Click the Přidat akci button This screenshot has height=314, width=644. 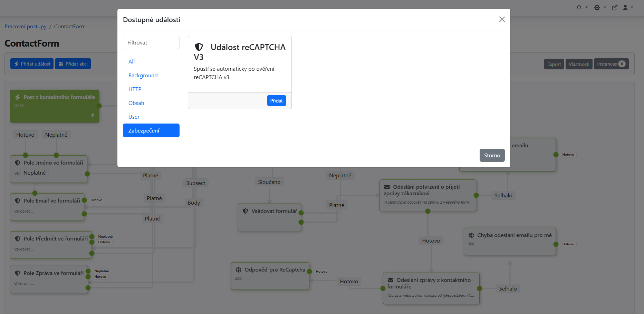point(73,64)
